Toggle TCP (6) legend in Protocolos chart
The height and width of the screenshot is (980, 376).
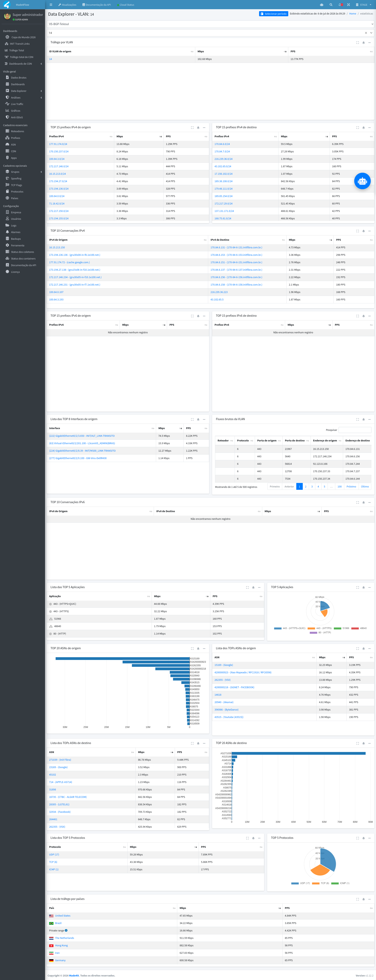(320, 883)
